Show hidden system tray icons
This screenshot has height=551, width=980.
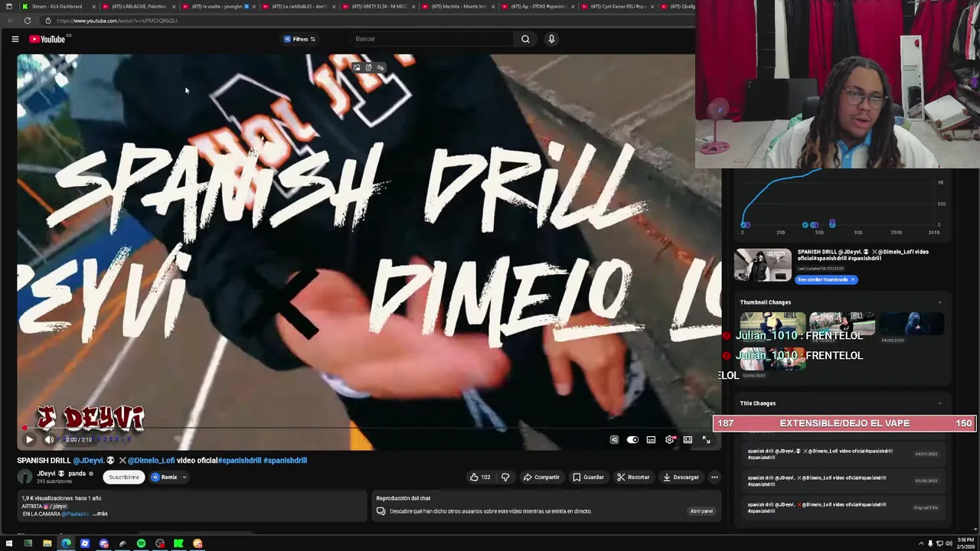point(921,543)
